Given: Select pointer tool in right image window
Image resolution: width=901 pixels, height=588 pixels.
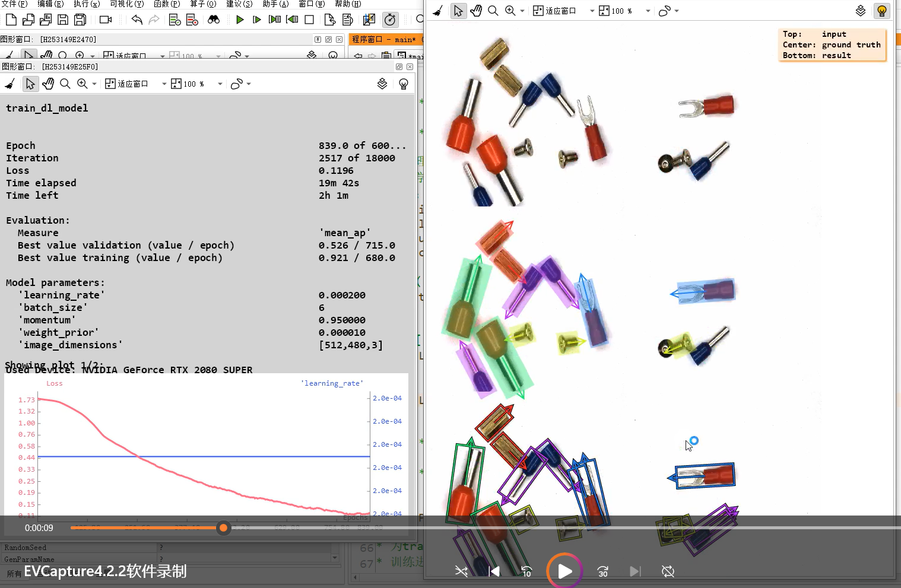Looking at the screenshot, I should point(458,11).
